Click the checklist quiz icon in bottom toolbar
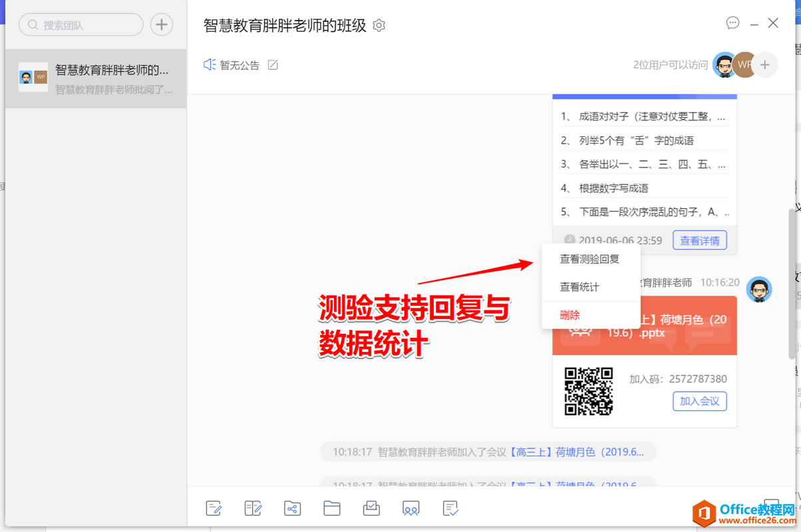 450,509
